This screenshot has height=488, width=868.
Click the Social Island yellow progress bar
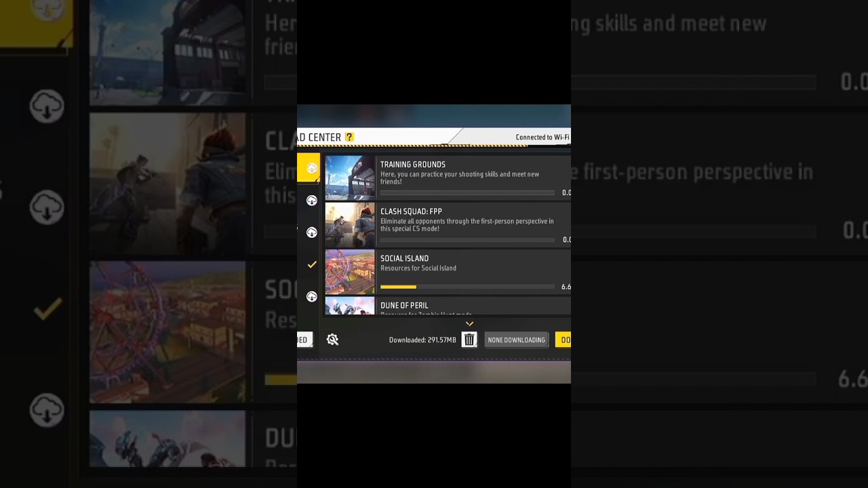click(x=467, y=287)
